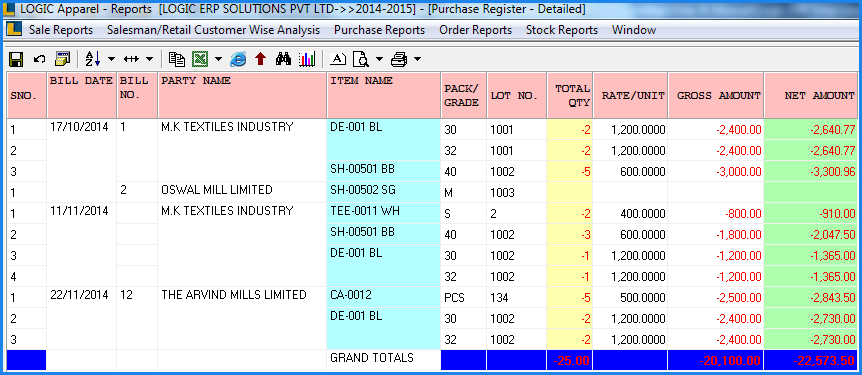Screen dimensions: 862x375
Task: Open the Sale Reports menu
Action: click(x=61, y=30)
